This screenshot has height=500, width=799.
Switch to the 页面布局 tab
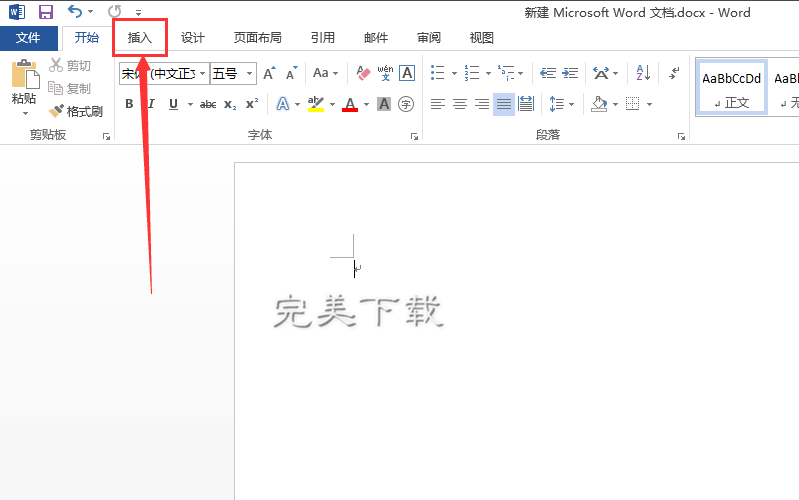(x=257, y=38)
